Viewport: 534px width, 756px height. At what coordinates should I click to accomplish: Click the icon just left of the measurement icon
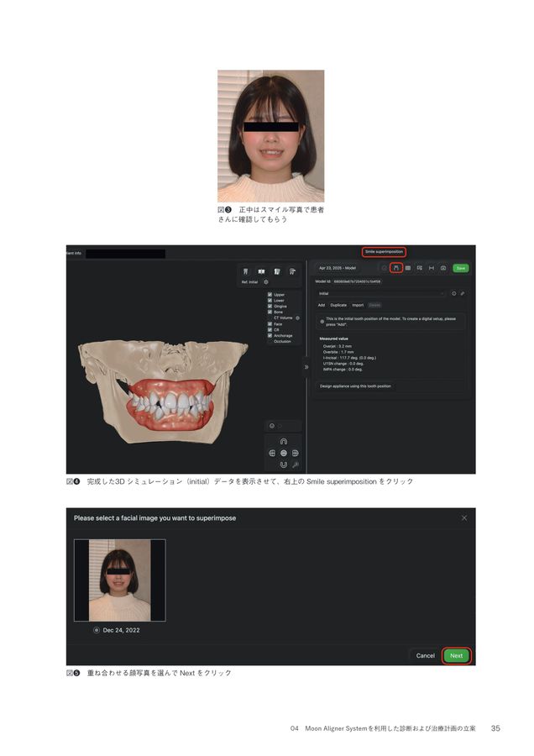420,268
